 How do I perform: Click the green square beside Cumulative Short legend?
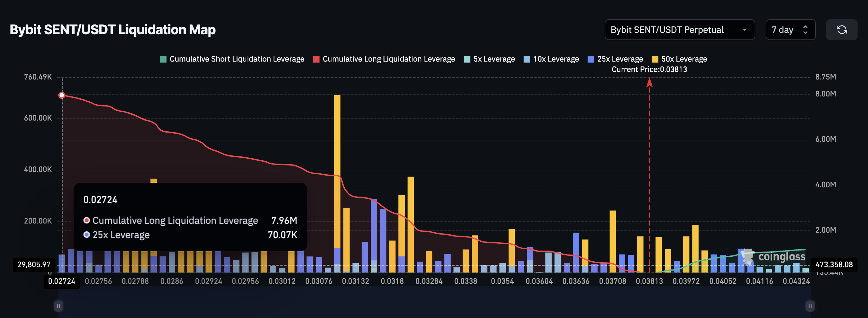(x=163, y=59)
